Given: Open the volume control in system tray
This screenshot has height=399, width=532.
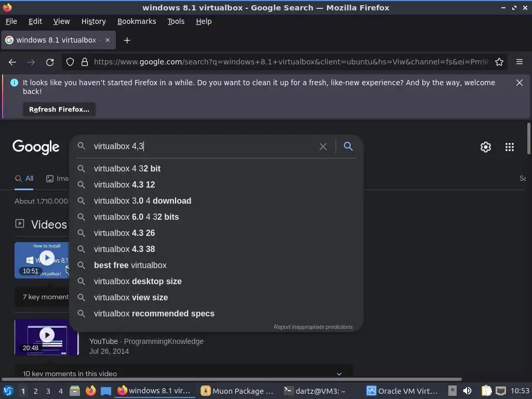Looking at the screenshot, I should point(467,391).
